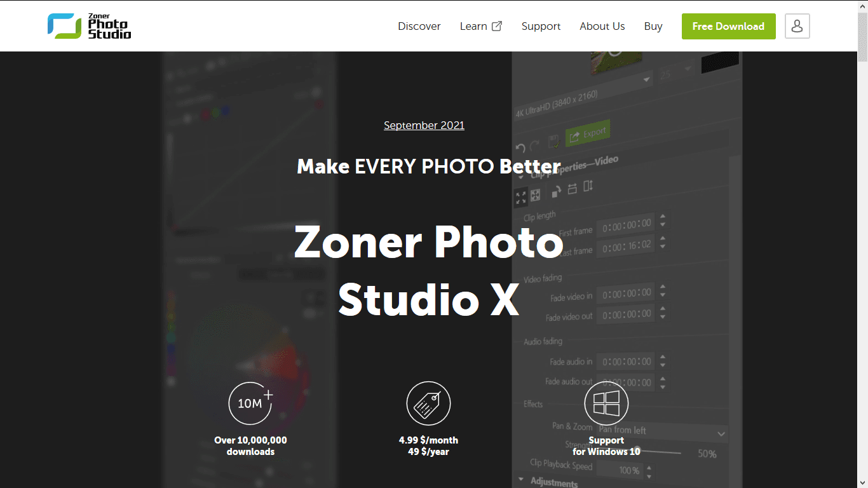Click the 4.99 $/month pricing text

(428, 440)
